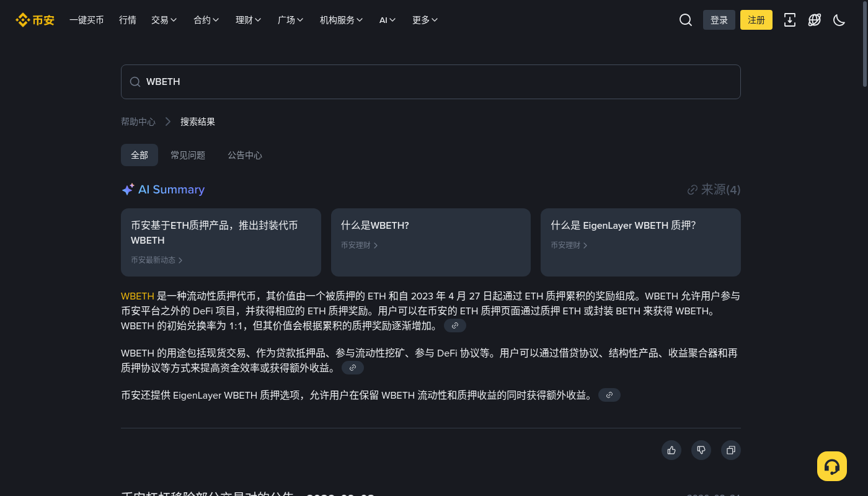Open the 来源(4) sources link

[x=714, y=190]
